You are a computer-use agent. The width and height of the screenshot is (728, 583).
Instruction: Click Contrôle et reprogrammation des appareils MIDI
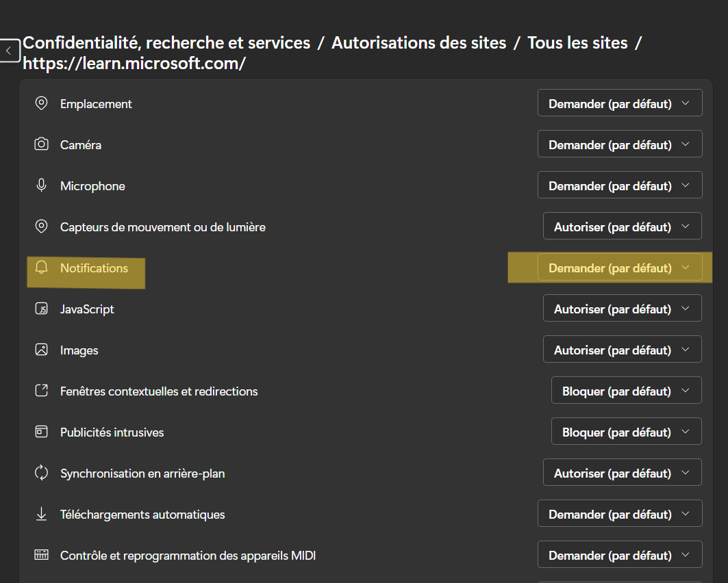(x=188, y=556)
